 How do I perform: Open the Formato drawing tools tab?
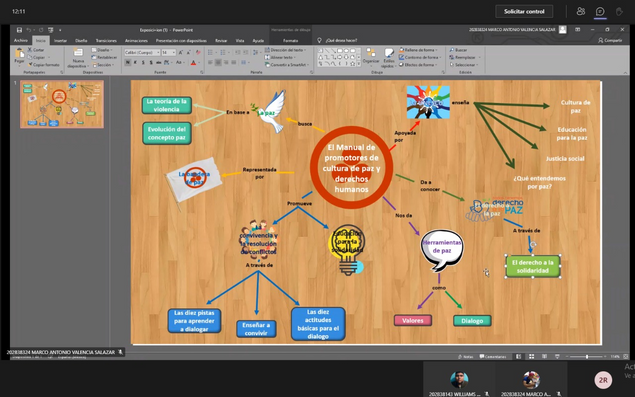pyautogui.click(x=290, y=41)
